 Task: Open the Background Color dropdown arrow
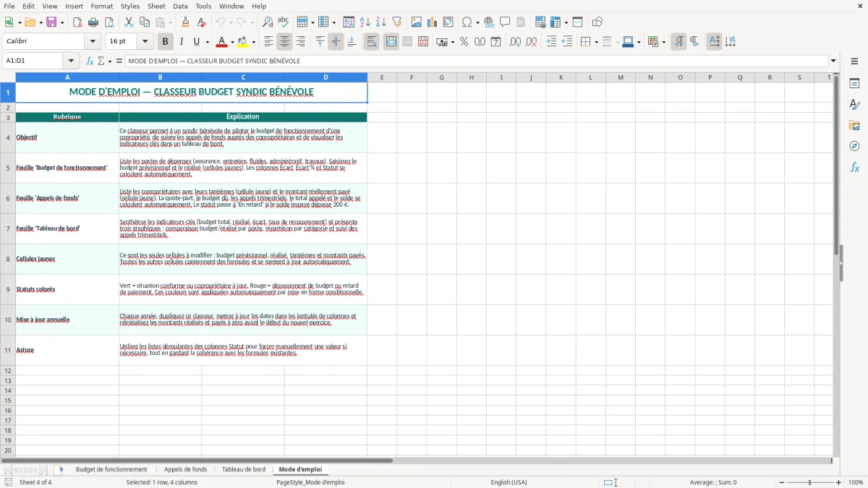click(253, 42)
